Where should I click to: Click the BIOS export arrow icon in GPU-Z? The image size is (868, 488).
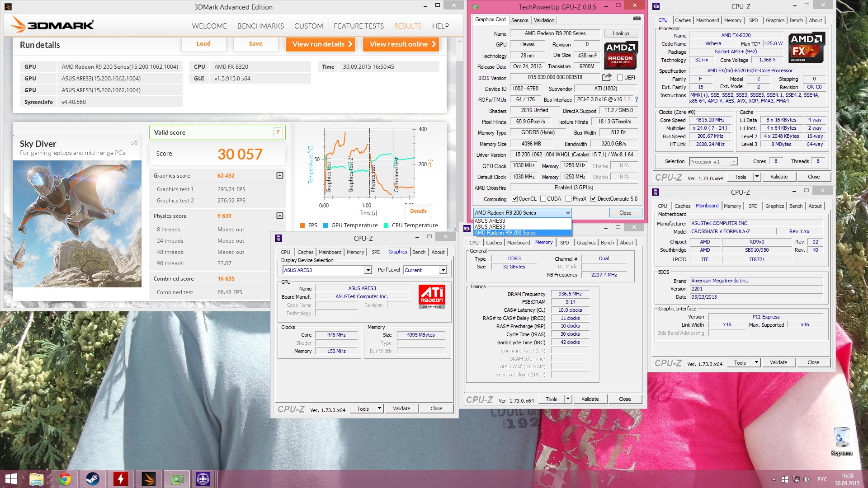[x=607, y=77]
